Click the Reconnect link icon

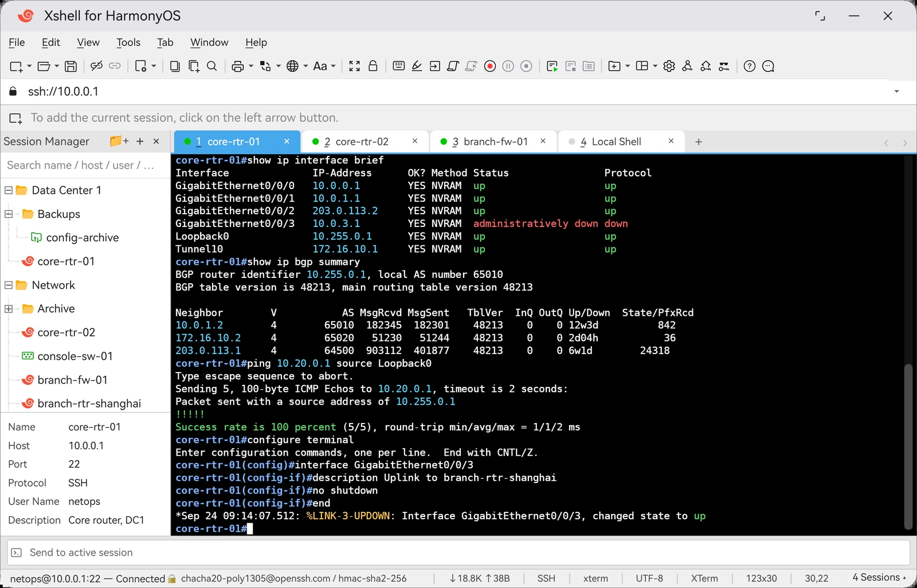(115, 66)
